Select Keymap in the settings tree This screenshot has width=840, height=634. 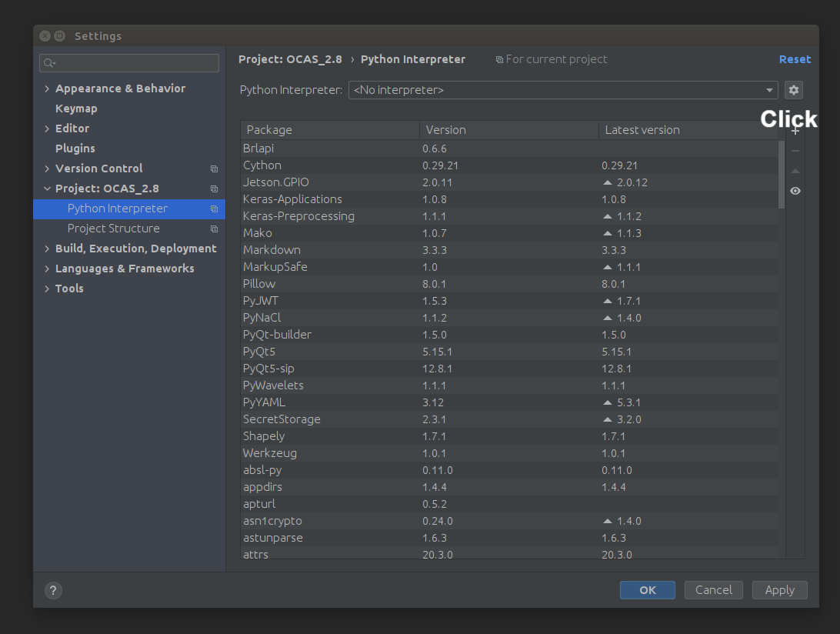click(76, 108)
